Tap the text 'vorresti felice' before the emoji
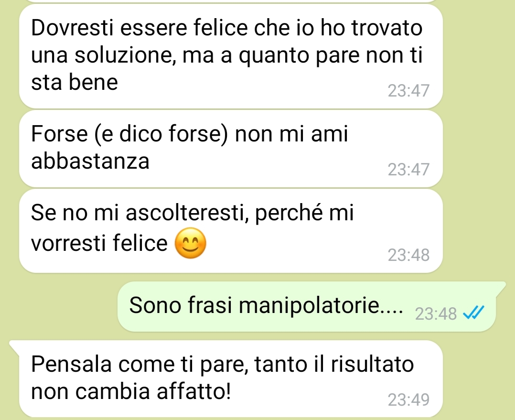515x420 pixels. [99, 243]
